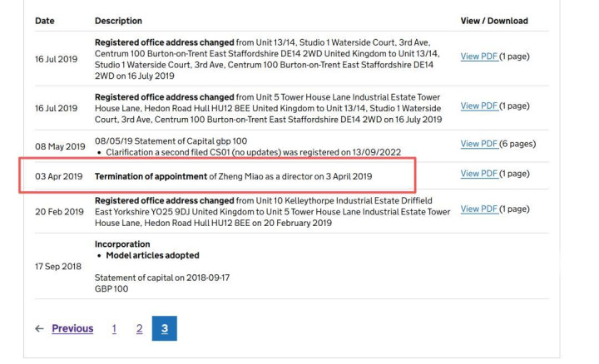
Task: Select the highlighted current page 3
Action: click(x=165, y=328)
